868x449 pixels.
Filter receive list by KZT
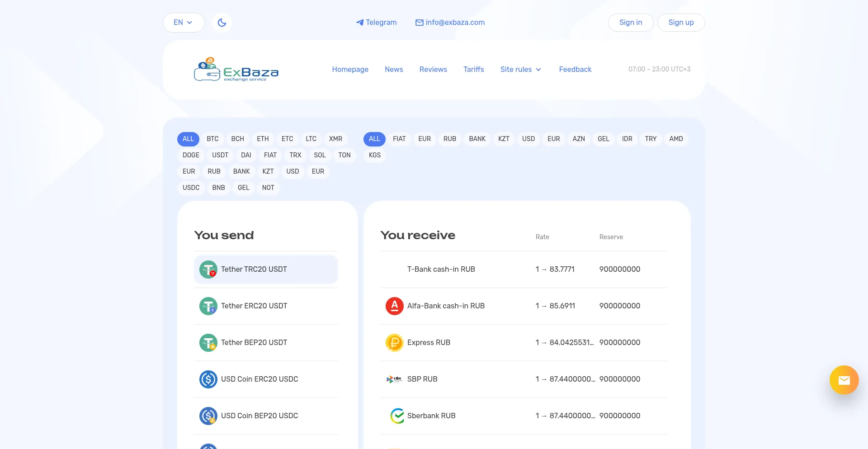pos(504,139)
